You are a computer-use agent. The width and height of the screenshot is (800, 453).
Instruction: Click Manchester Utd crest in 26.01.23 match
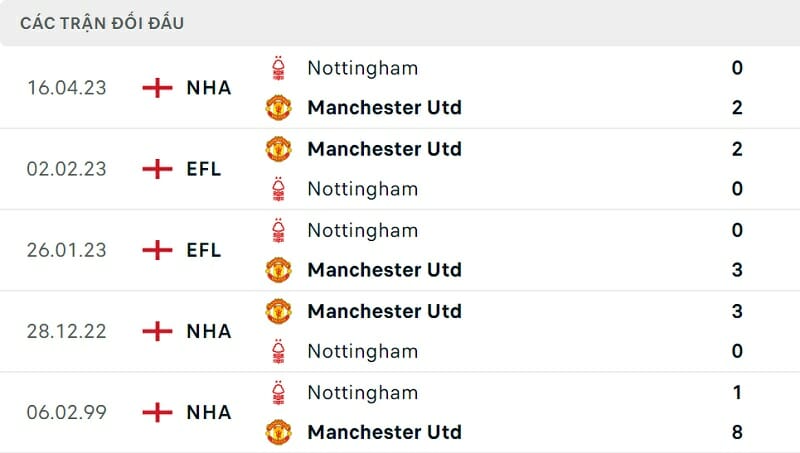278,270
